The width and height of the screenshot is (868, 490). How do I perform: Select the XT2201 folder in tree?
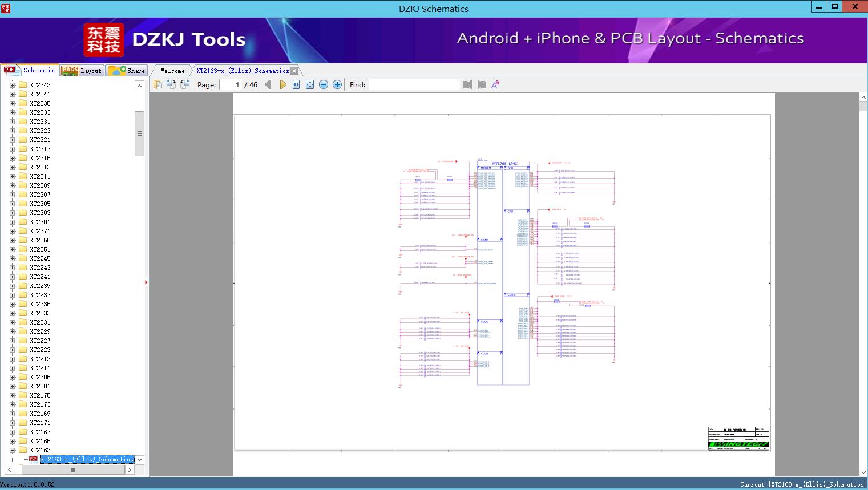click(x=40, y=386)
